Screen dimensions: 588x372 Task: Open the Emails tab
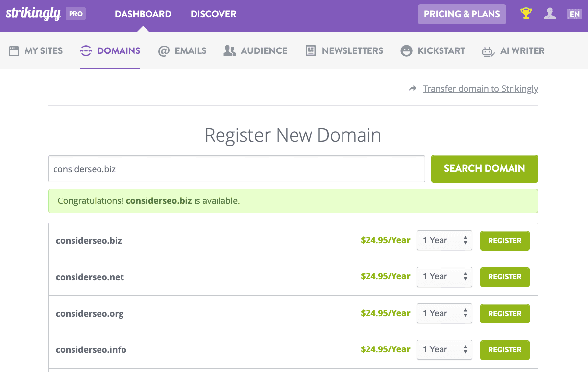(x=182, y=50)
